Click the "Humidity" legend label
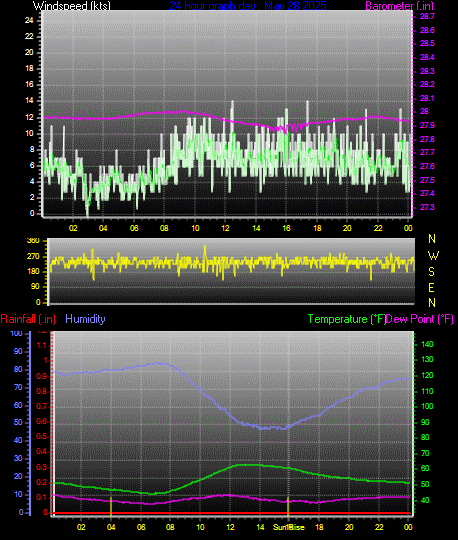The width and height of the screenshot is (458, 540). coord(85,319)
